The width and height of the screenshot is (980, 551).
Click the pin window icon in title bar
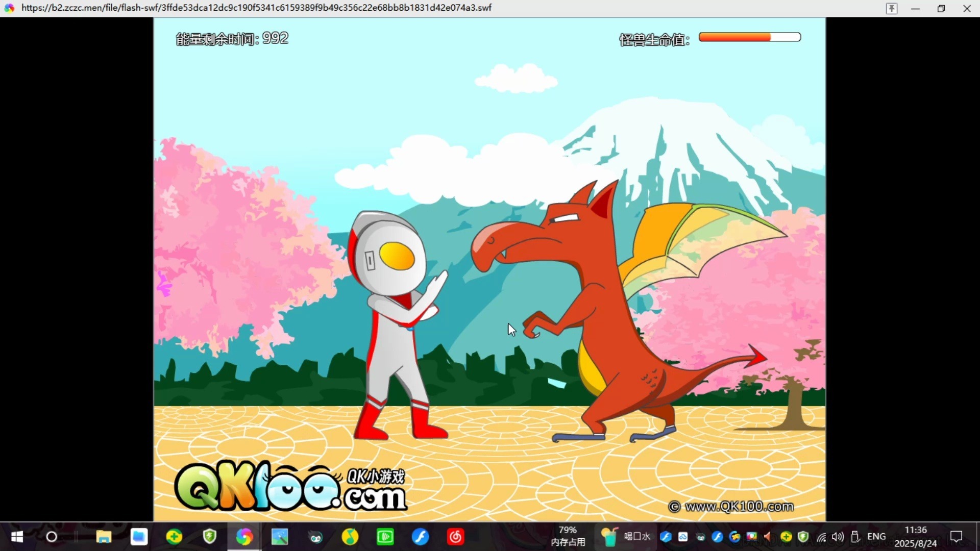(891, 9)
